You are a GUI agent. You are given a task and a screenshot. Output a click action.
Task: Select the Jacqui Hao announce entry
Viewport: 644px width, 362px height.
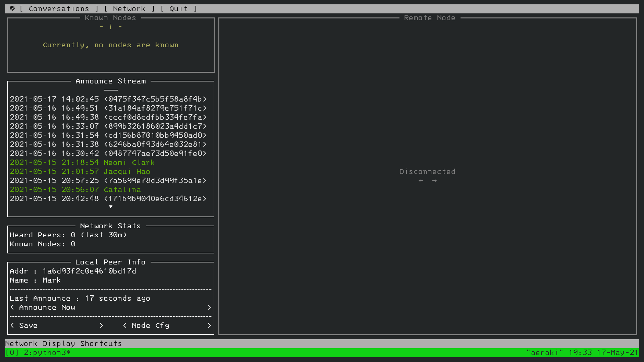[80, 172]
